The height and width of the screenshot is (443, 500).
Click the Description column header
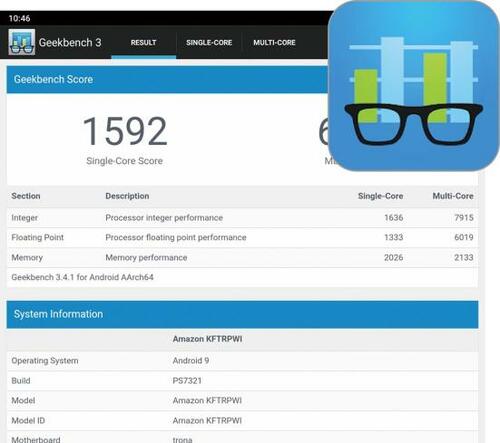127,196
